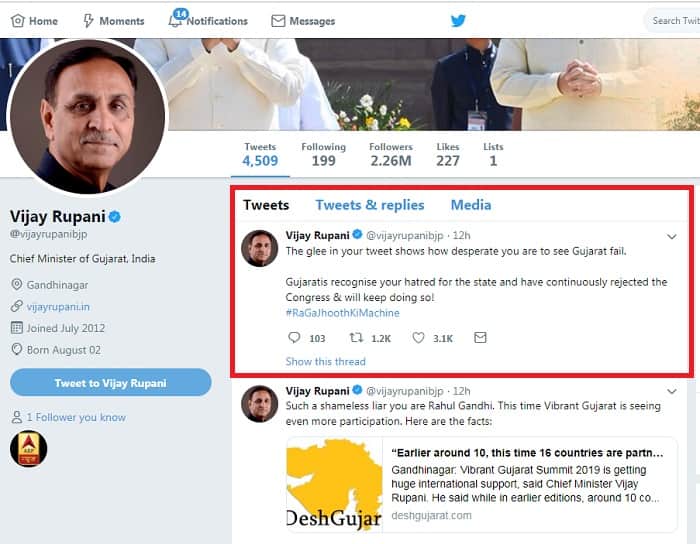Viewport: 700px width, 544px height.
Task: Expand options chevron on second tweet
Action: click(x=672, y=391)
